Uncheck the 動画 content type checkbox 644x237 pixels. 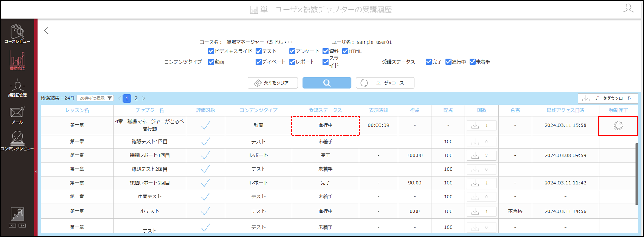click(211, 62)
